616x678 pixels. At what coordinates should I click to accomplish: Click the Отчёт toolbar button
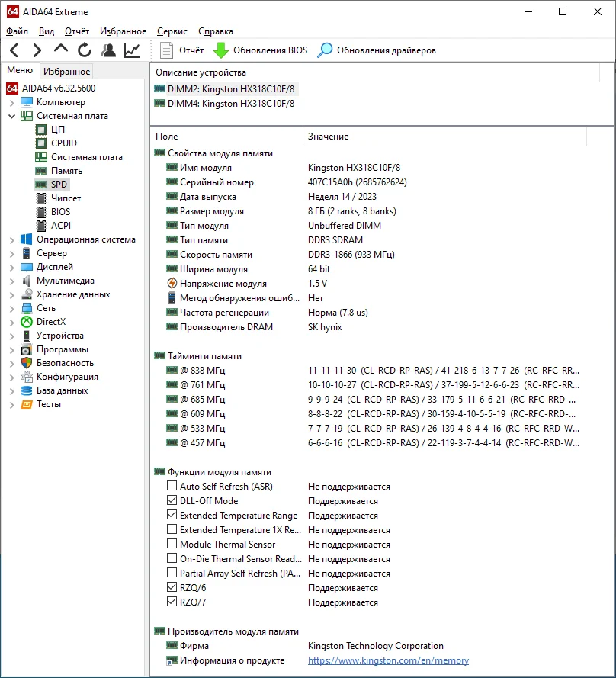[x=182, y=50]
